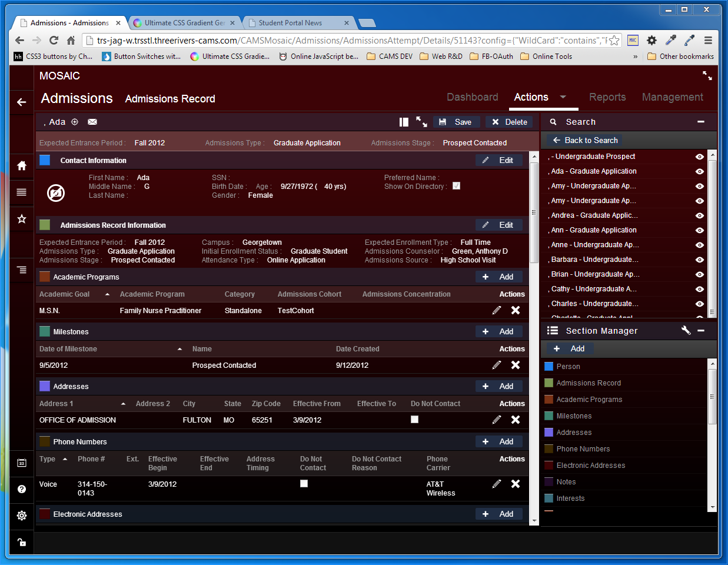The image size is (728, 565).
Task: Toggle Show On Directory checkbox
Action: pyautogui.click(x=456, y=186)
